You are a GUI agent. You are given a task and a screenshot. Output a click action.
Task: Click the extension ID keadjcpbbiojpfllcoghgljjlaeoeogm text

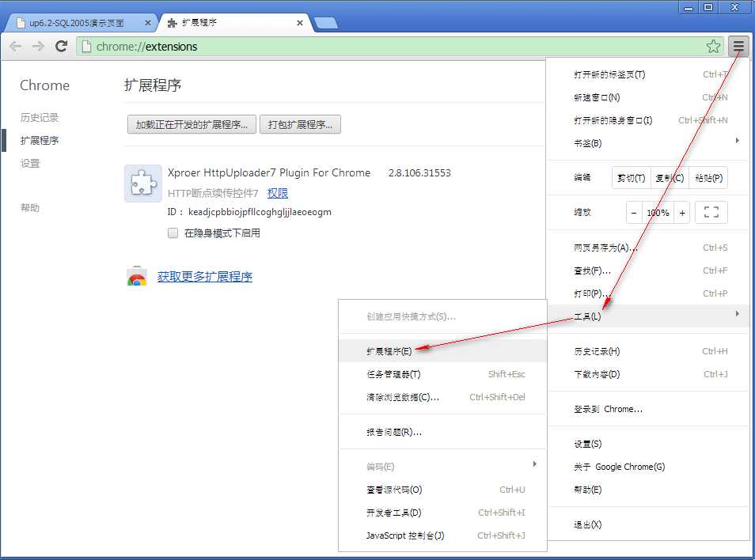coord(260,212)
